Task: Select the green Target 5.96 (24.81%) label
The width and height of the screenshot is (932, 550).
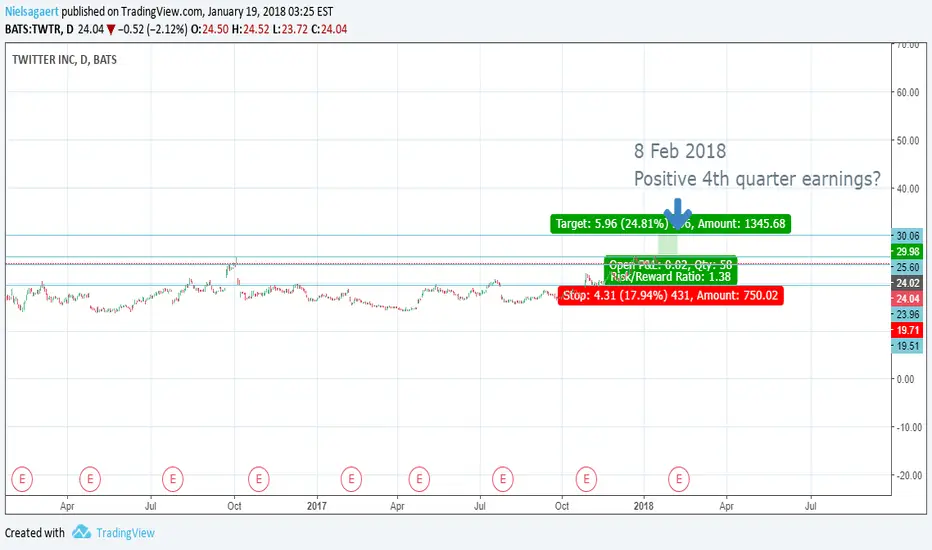Action: point(670,224)
